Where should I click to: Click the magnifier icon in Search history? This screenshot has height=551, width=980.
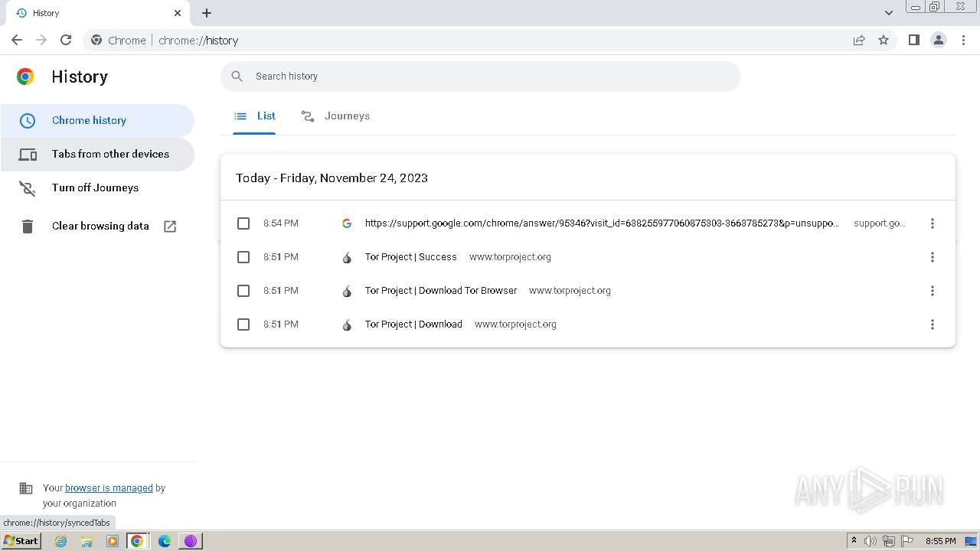click(x=237, y=77)
